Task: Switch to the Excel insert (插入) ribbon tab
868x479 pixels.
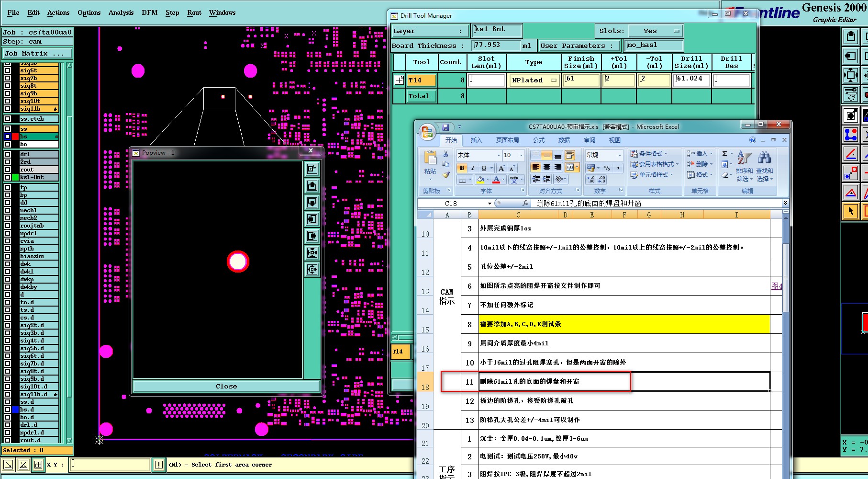Action: click(476, 140)
